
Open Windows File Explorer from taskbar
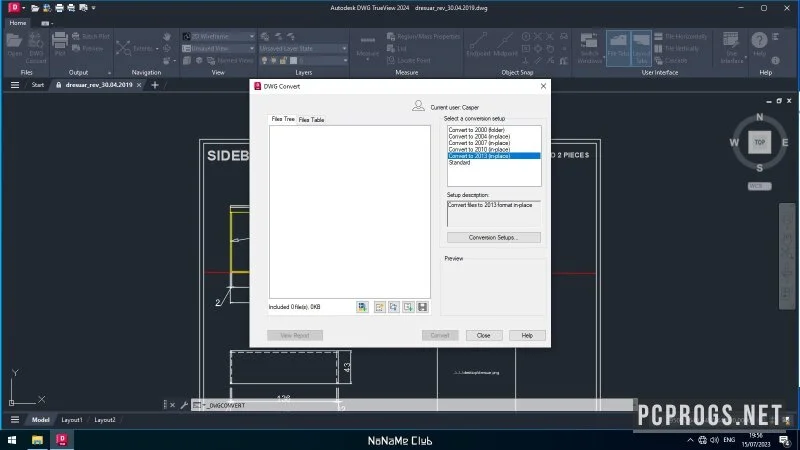click(37, 440)
